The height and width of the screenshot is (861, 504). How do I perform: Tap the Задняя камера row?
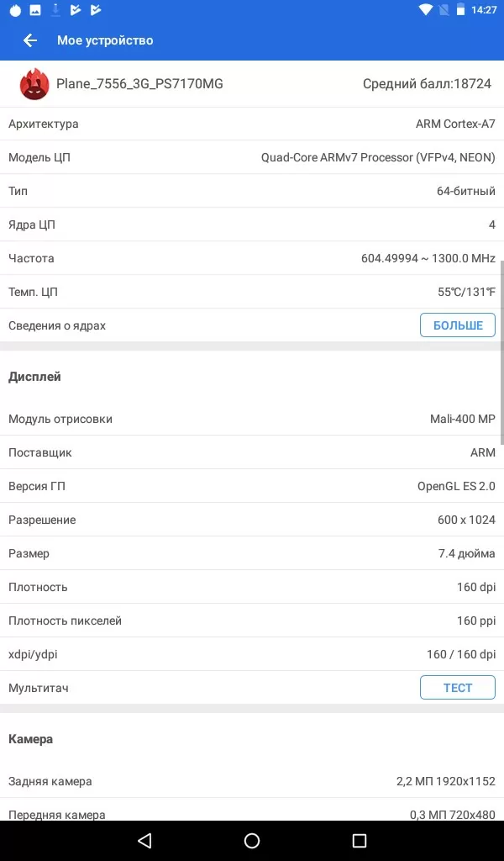click(252, 781)
